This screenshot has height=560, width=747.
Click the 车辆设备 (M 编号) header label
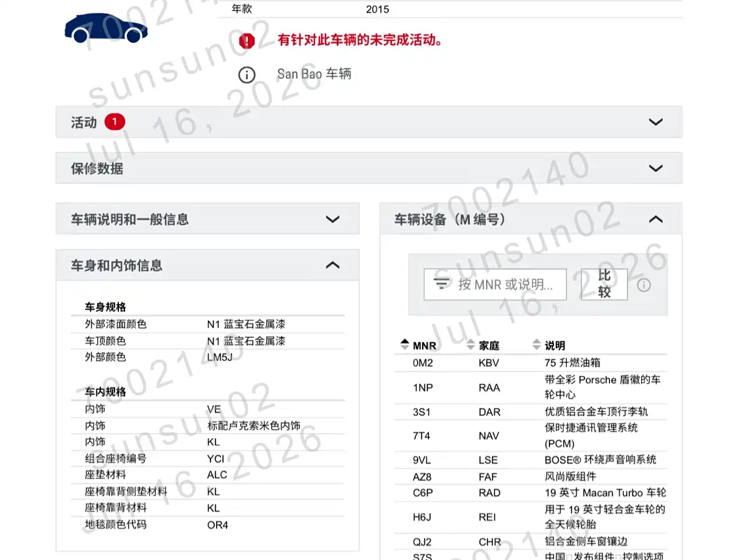[449, 220]
